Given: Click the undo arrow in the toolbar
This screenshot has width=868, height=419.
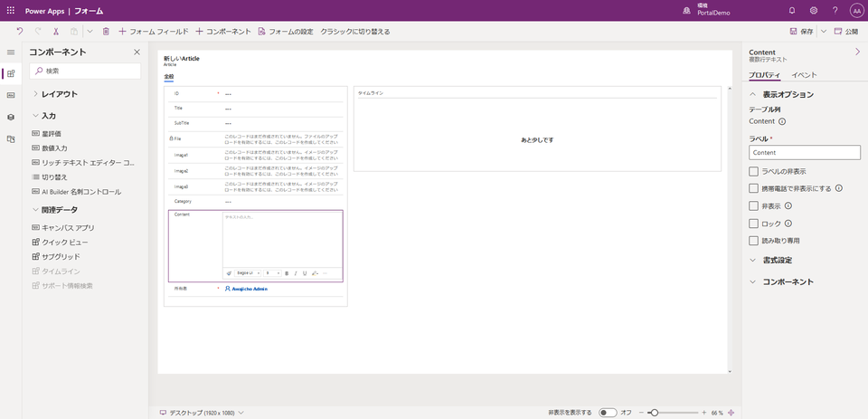Looking at the screenshot, I should pos(20,32).
